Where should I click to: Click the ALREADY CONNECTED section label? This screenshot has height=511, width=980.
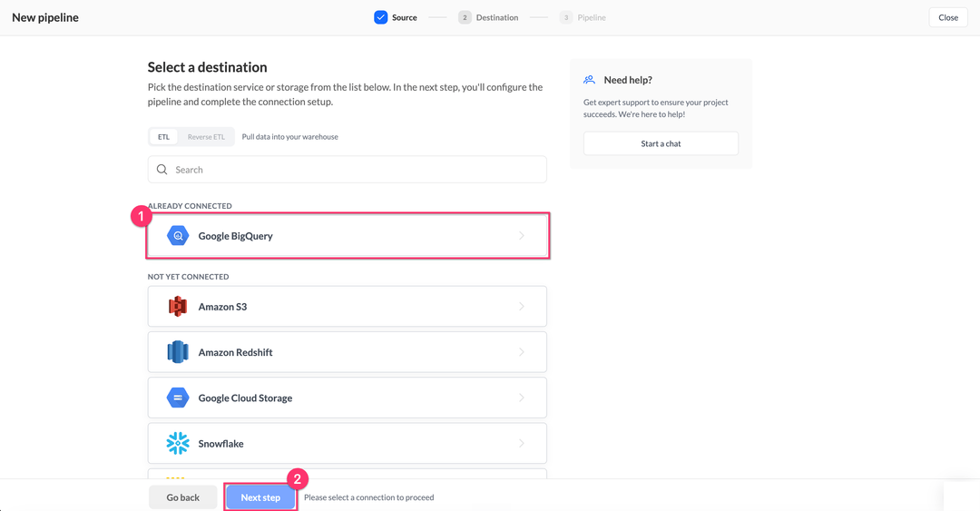[190, 206]
